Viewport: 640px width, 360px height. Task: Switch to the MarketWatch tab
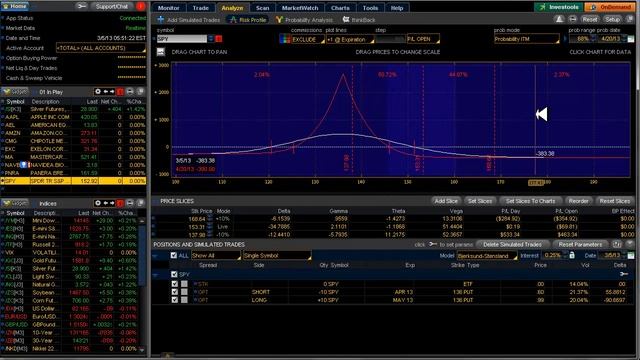[300, 8]
